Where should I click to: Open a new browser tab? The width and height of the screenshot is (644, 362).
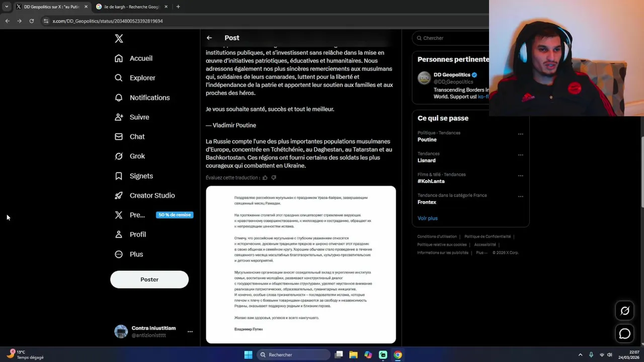(x=178, y=7)
